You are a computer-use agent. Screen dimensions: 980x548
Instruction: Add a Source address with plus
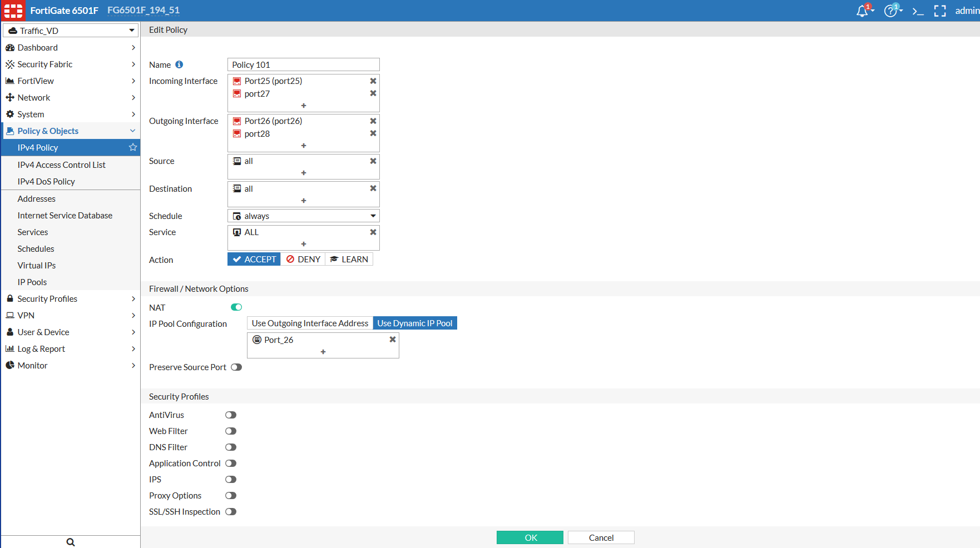coord(304,173)
